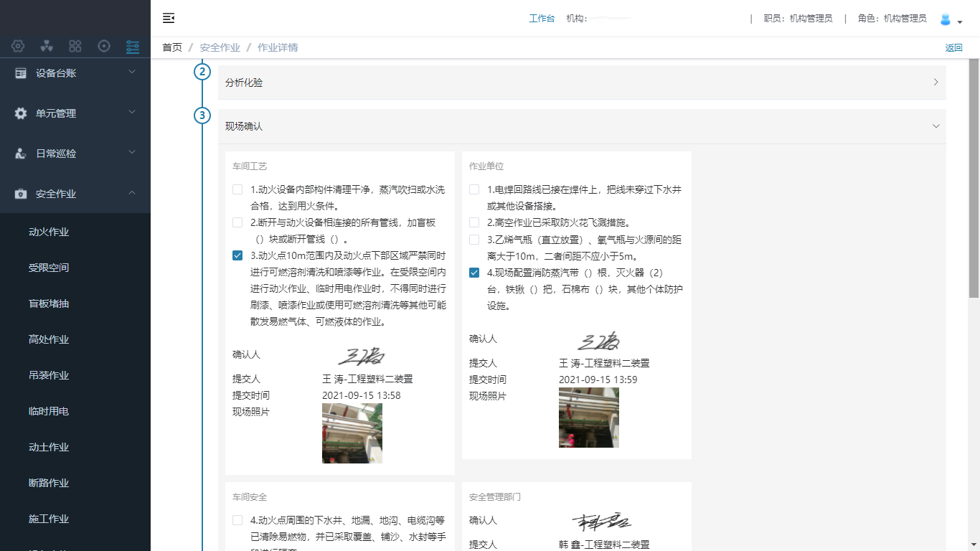Uncheck item 3 动火点10m范围内 checkbox
Viewport: 980px width, 551px height.
(237, 255)
